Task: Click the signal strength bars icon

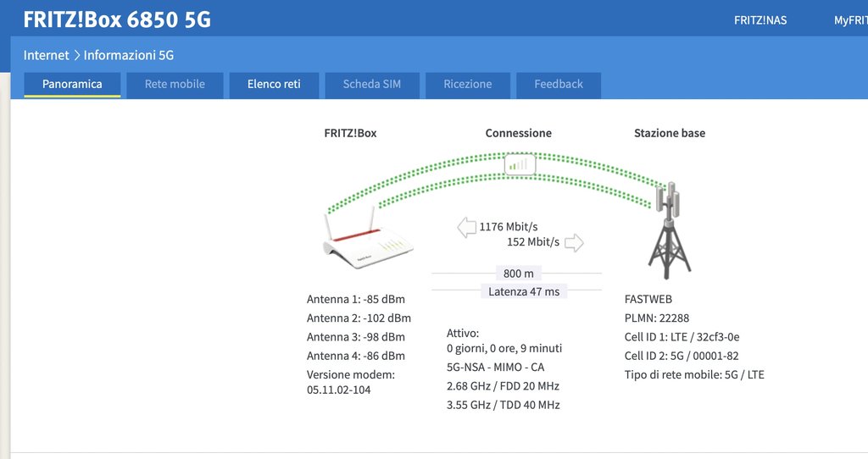Action: pyautogui.click(x=520, y=164)
